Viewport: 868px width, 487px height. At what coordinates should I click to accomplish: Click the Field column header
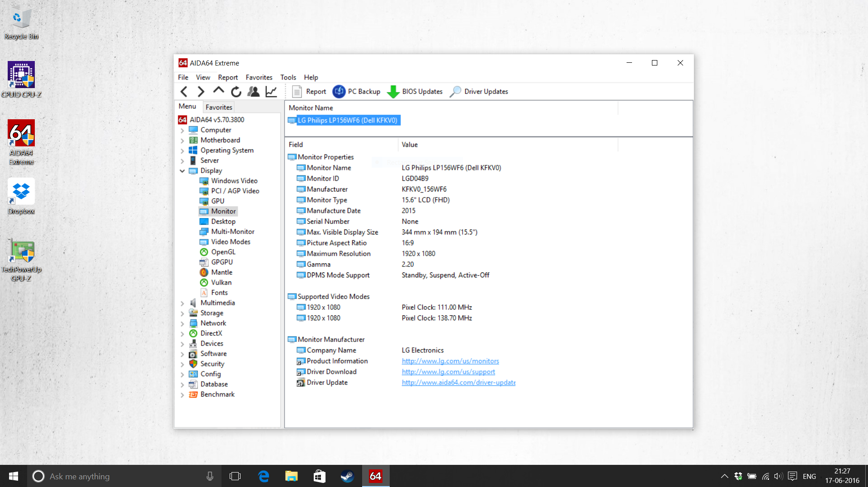point(342,145)
